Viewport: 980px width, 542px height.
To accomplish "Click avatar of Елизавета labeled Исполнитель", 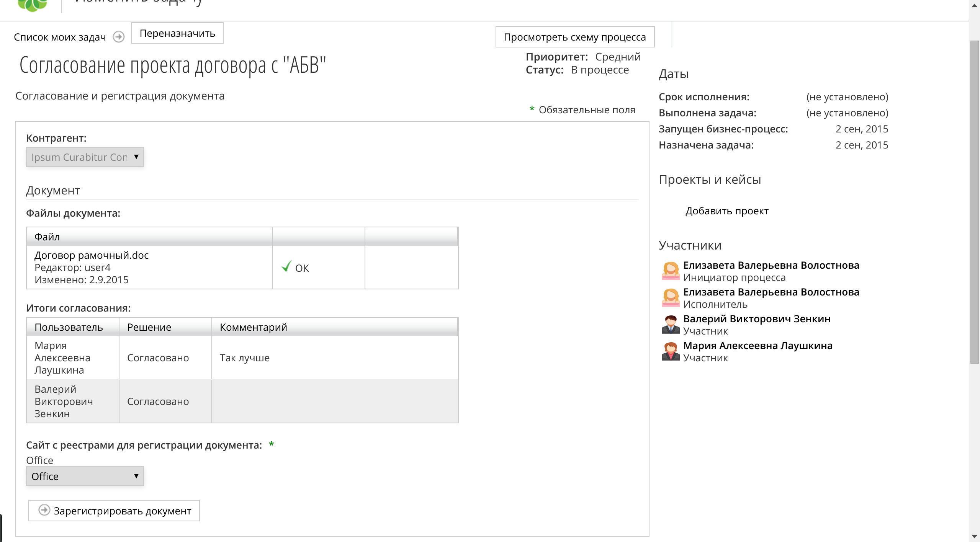I will [671, 298].
